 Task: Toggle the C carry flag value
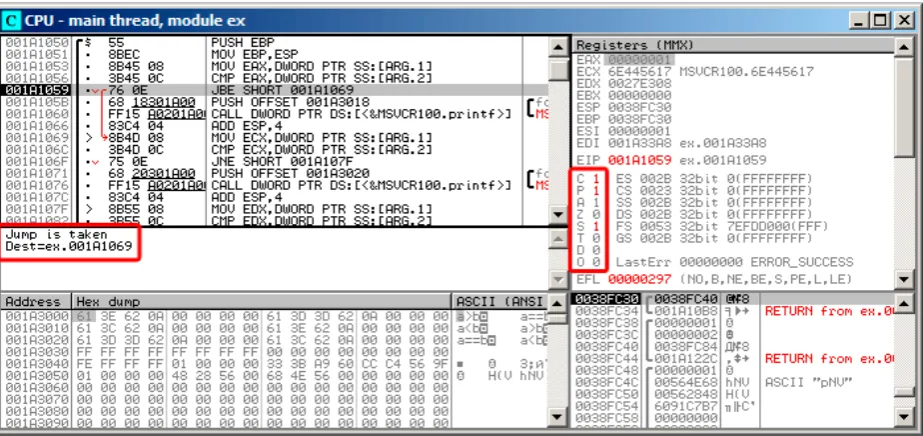point(595,178)
